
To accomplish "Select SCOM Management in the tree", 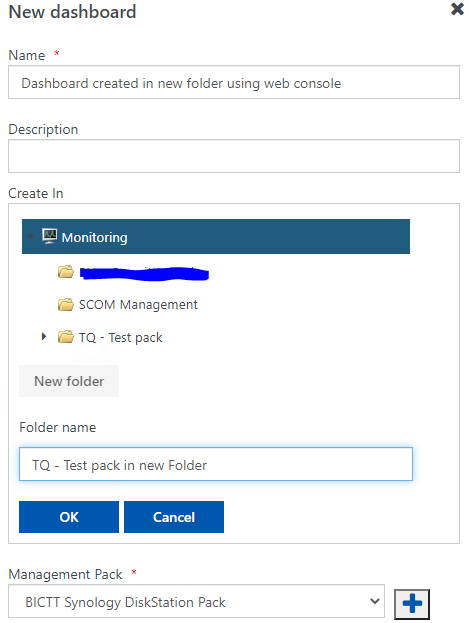I will pyautogui.click(x=138, y=305).
